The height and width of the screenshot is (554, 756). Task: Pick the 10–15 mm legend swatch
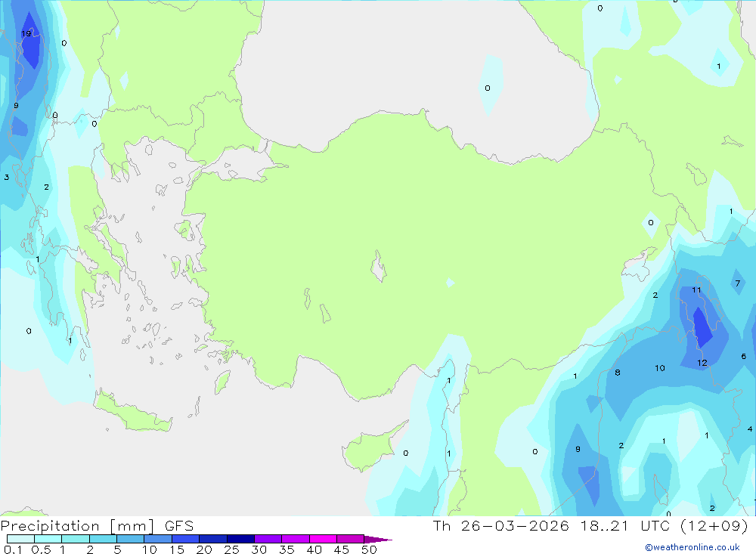click(x=158, y=539)
